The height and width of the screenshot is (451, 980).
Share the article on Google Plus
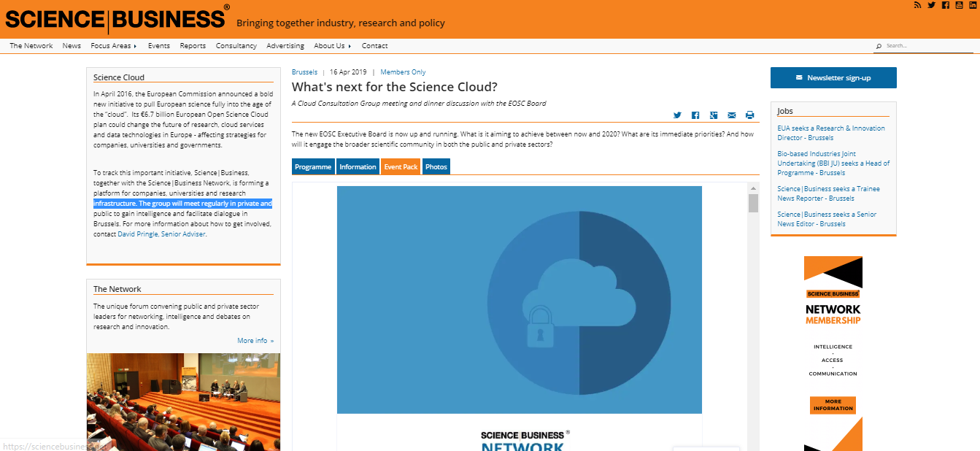[714, 115]
